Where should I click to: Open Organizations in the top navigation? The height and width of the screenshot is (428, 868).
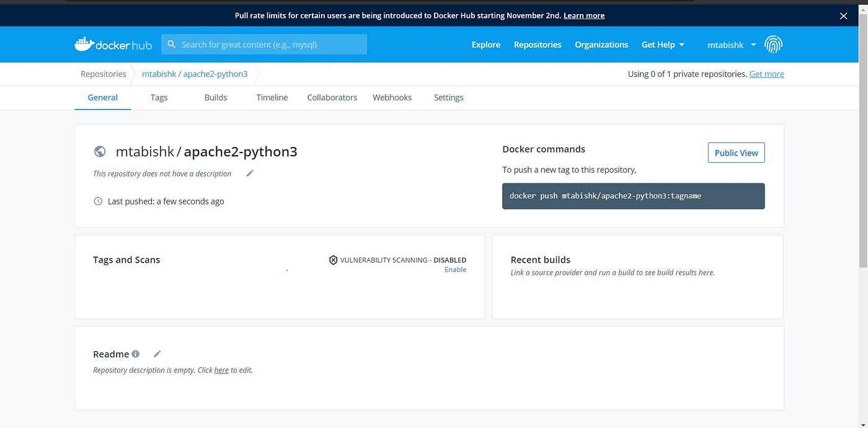(x=601, y=45)
